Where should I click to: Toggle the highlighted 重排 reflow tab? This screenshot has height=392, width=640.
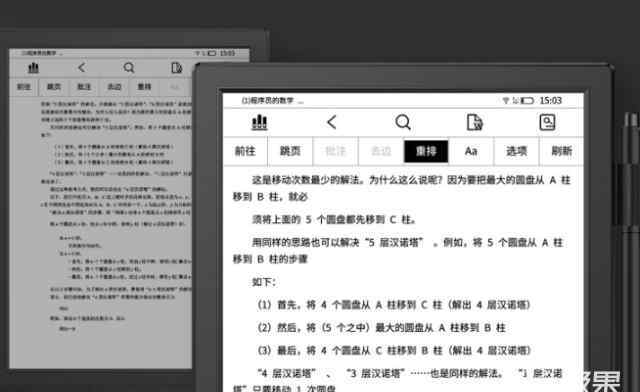426,151
